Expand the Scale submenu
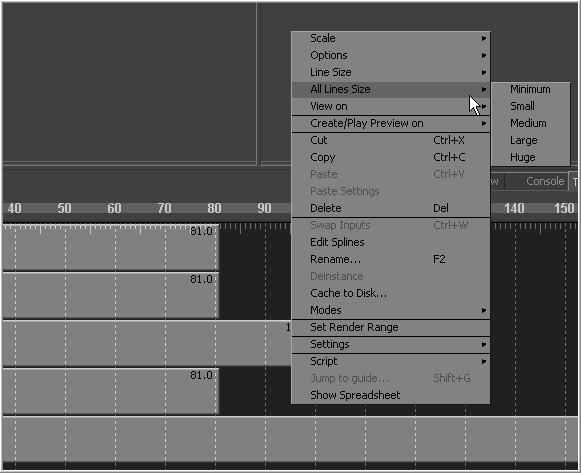This screenshot has width=581, height=473. tap(391, 38)
